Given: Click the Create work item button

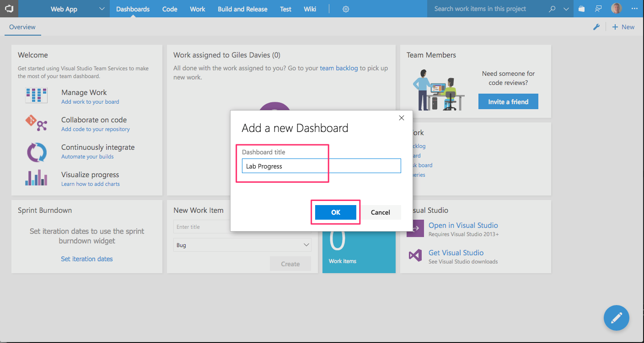Looking at the screenshot, I should pyautogui.click(x=290, y=264).
